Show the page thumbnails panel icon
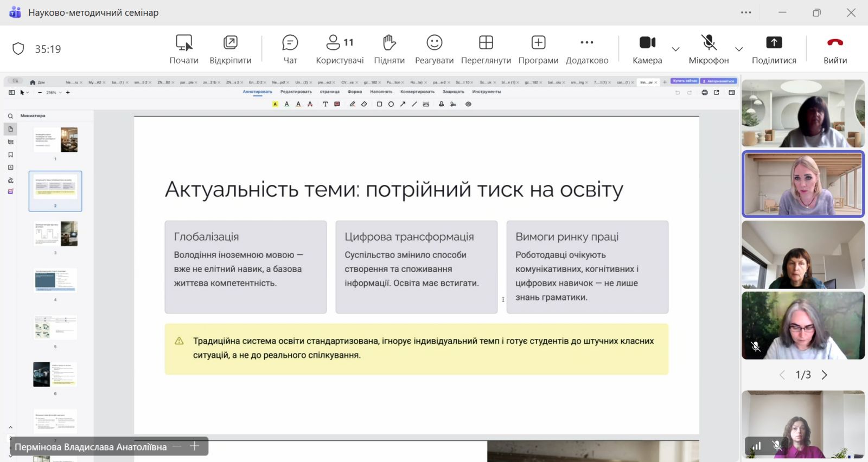This screenshot has height=462, width=868. (x=10, y=129)
